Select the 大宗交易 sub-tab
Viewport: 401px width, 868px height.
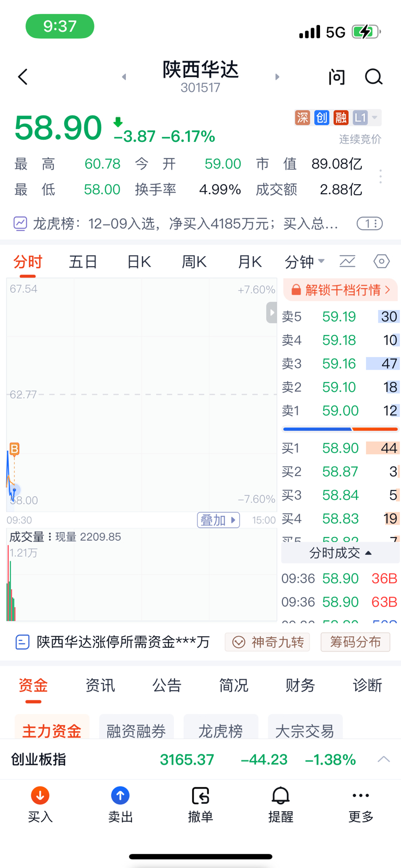pos(305,727)
